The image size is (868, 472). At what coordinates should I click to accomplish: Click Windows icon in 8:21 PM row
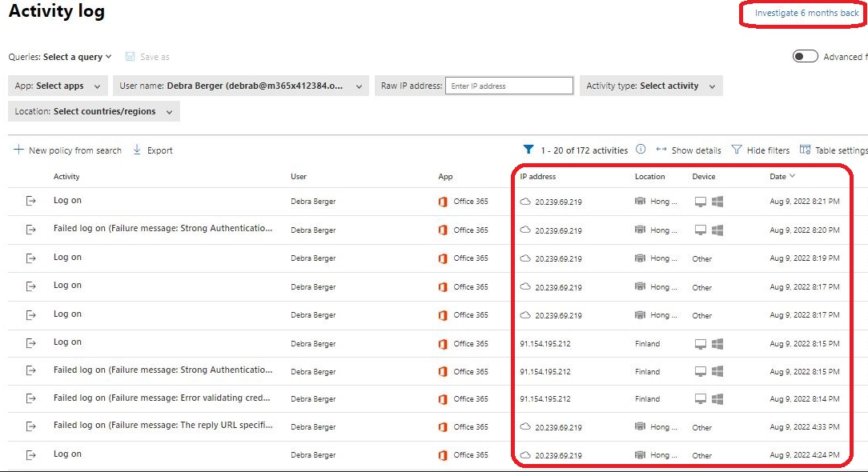point(717,202)
